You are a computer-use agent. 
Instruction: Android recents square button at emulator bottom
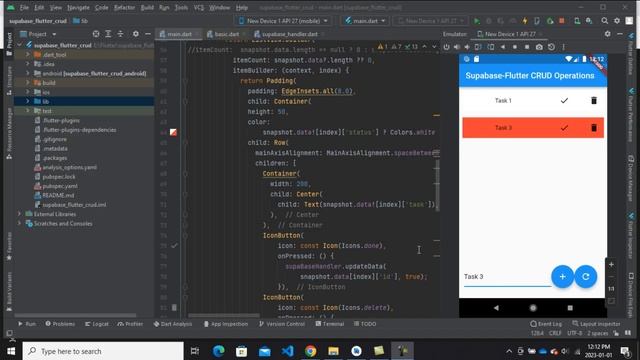[x=570, y=308]
